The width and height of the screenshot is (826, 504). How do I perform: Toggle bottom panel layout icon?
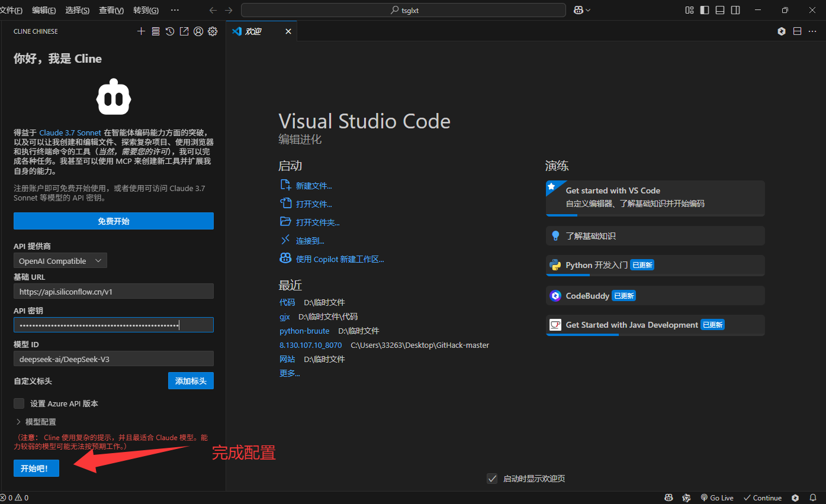(720, 10)
